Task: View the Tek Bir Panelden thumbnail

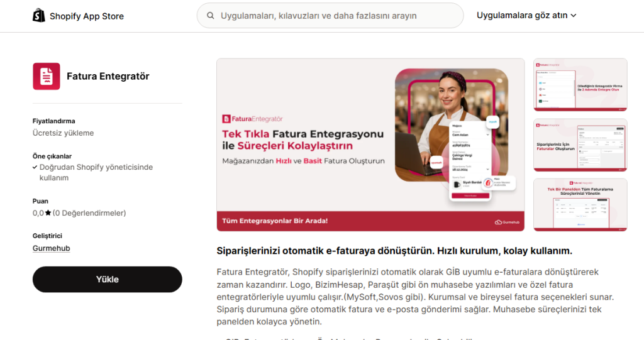Action: click(580, 204)
